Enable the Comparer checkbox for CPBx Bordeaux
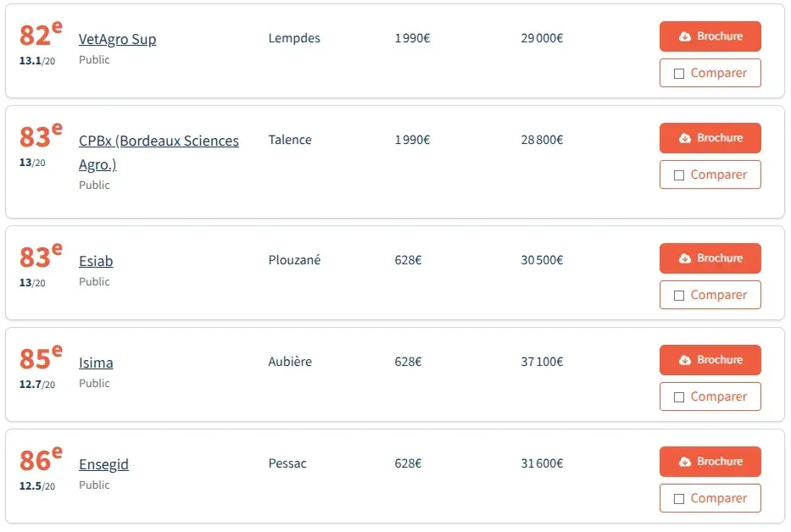The image size is (791, 532). click(679, 175)
